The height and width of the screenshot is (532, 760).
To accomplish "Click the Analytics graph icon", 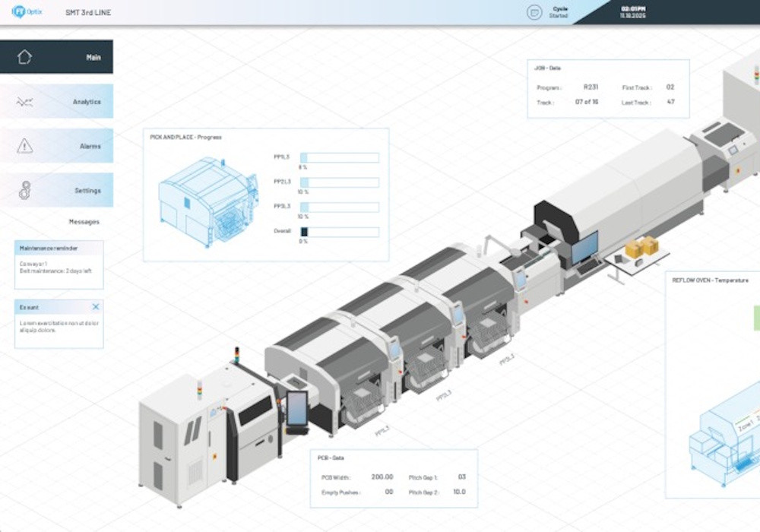I will (24, 100).
